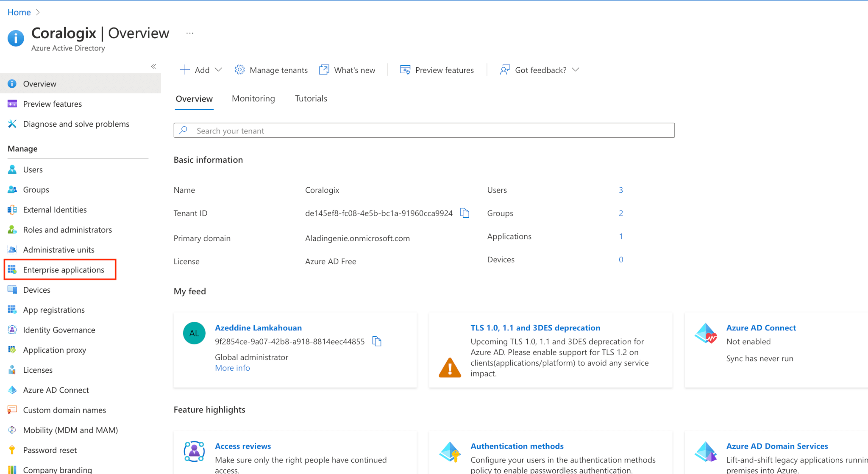Click Preview features in the top toolbar
Image resolution: width=868 pixels, height=474 pixels.
437,70
